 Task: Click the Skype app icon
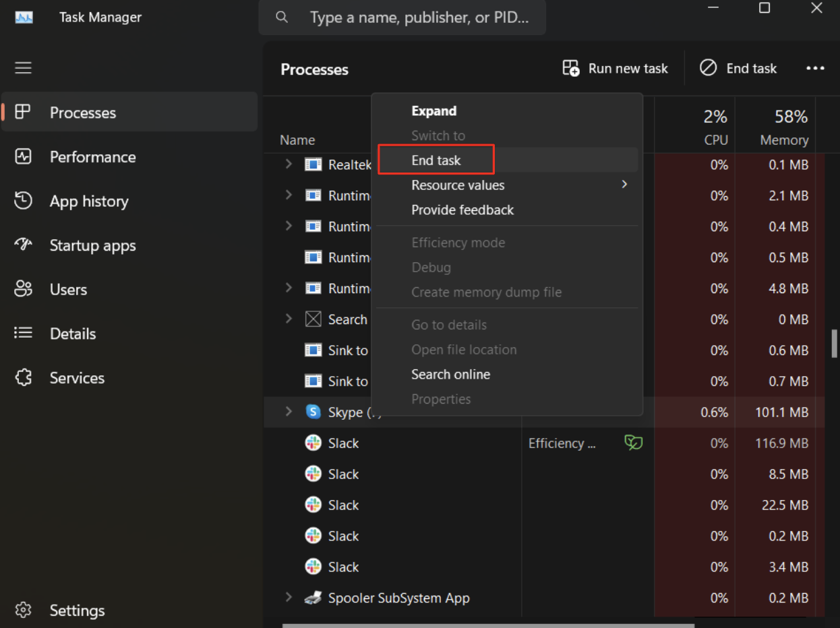(x=313, y=412)
